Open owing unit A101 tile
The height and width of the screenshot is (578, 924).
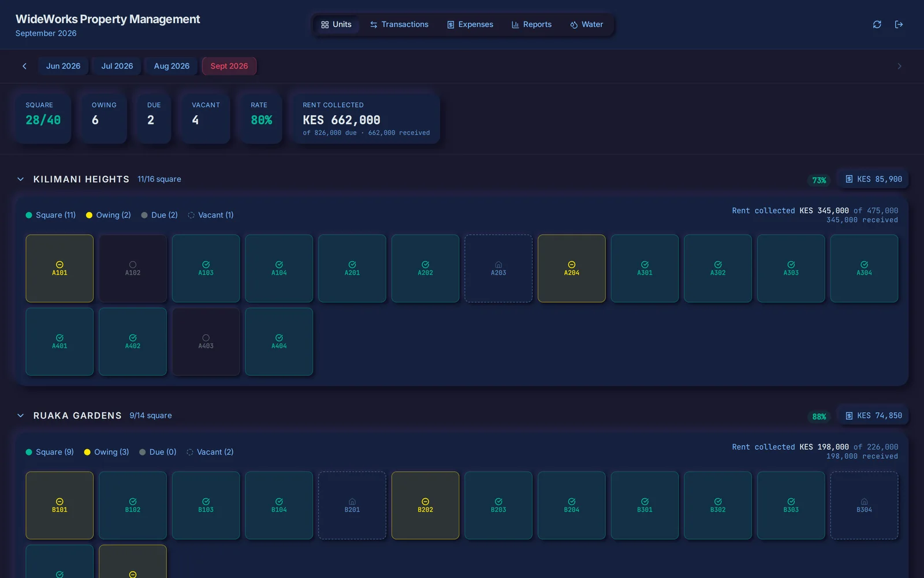(x=59, y=268)
